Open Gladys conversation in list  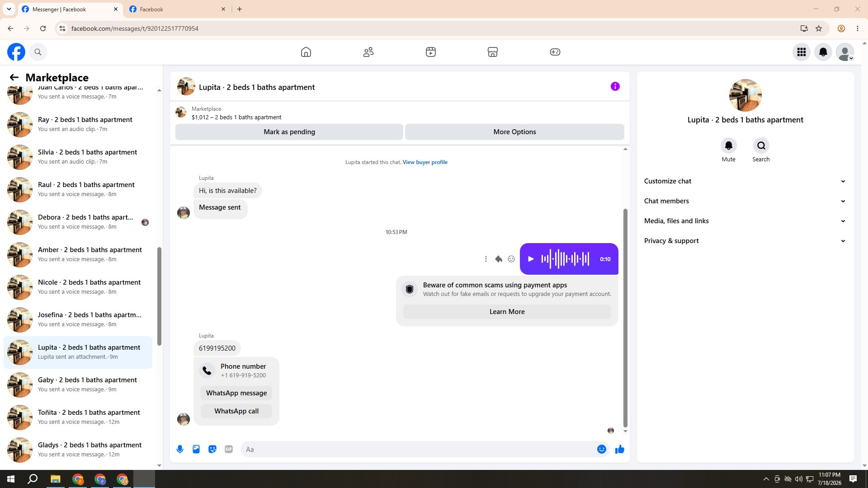pos(78,450)
